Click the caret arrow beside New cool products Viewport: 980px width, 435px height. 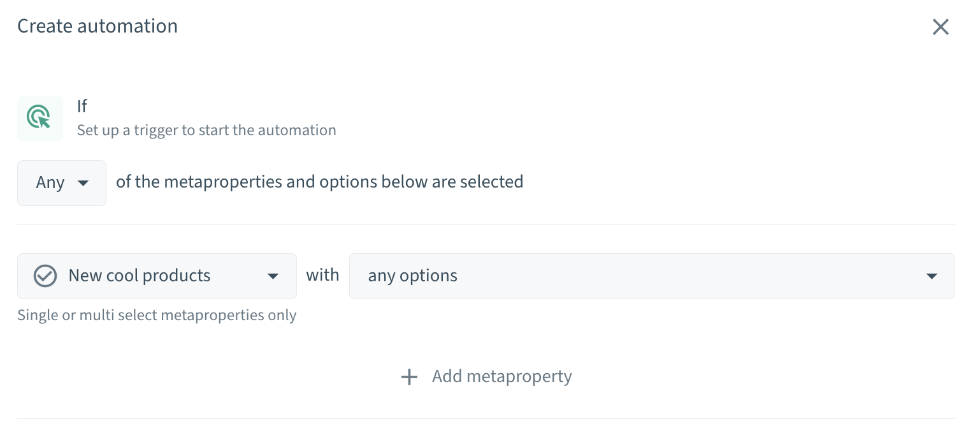point(273,276)
